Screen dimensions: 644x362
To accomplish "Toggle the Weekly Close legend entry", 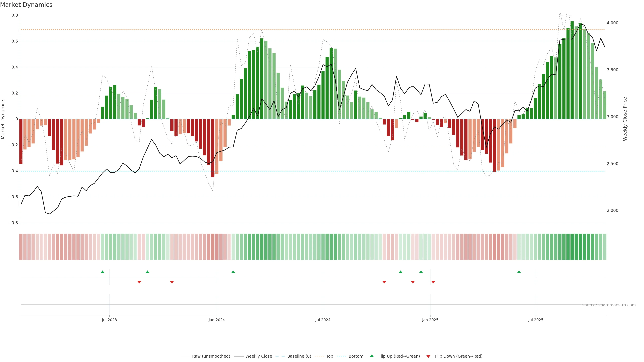I will point(258,356).
